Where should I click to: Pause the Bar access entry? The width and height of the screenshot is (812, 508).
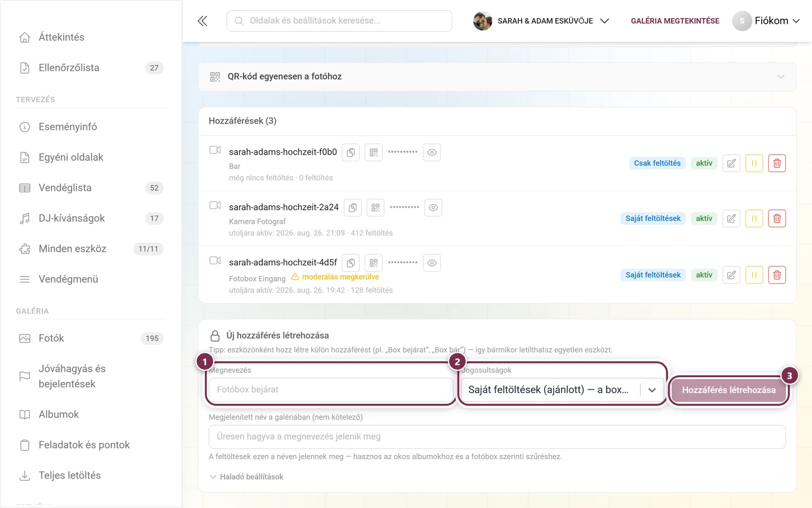[x=754, y=163]
